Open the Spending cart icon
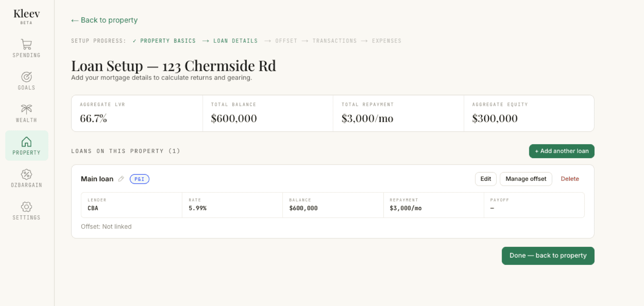This screenshot has width=644, height=306. (x=27, y=44)
